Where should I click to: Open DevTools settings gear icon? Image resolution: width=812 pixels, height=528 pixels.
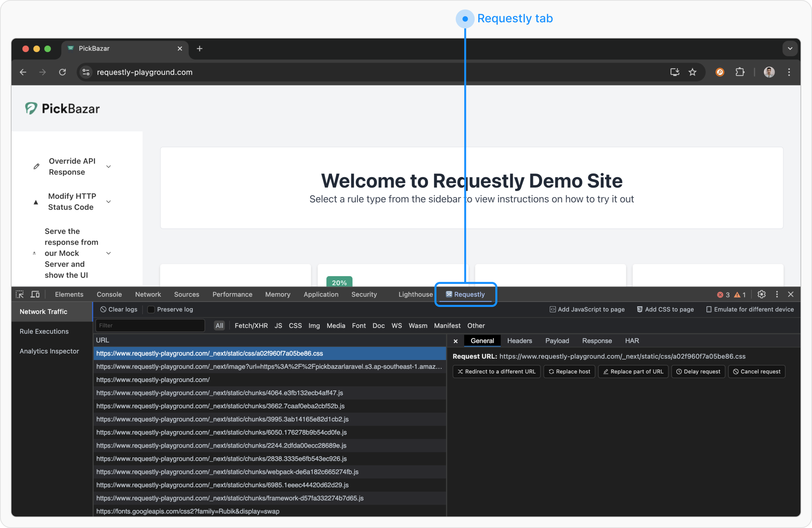coord(762,294)
